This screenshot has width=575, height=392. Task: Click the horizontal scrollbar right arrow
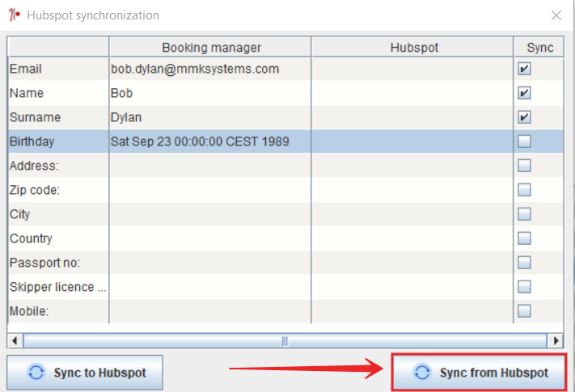(556, 341)
